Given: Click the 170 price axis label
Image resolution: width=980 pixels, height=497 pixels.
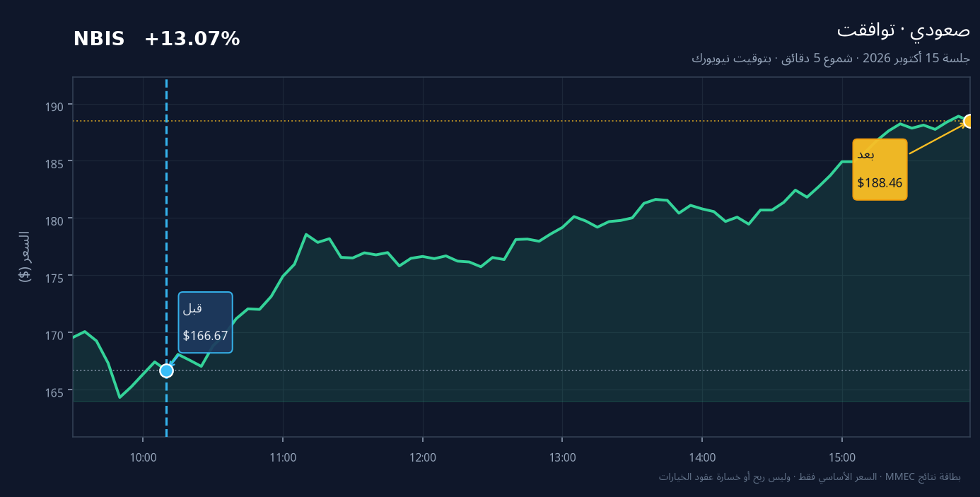Looking at the screenshot, I should (x=55, y=334).
